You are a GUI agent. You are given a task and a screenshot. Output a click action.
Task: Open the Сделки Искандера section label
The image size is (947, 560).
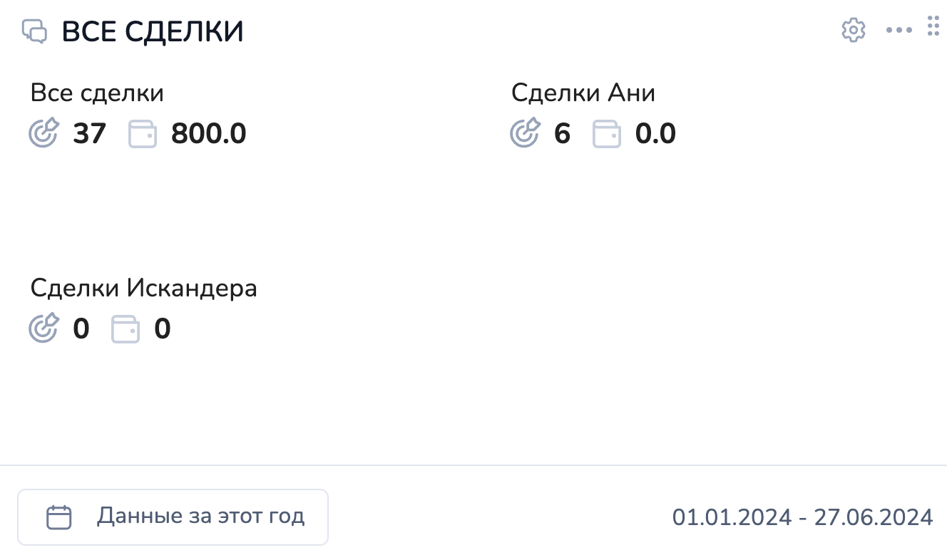click(x=143, y=289)
